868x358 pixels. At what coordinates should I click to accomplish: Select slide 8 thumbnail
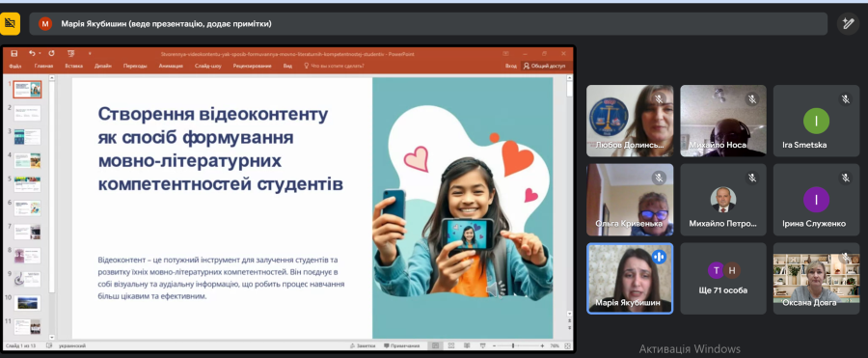point(27,256)
